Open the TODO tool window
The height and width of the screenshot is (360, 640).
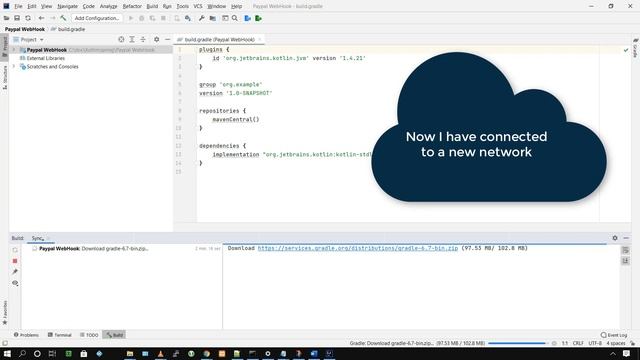point(89,335)
